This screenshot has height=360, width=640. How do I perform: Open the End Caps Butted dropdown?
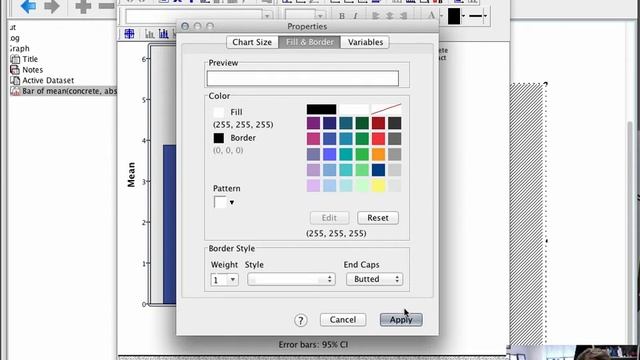pyautogui.click(x=374, y=279)
